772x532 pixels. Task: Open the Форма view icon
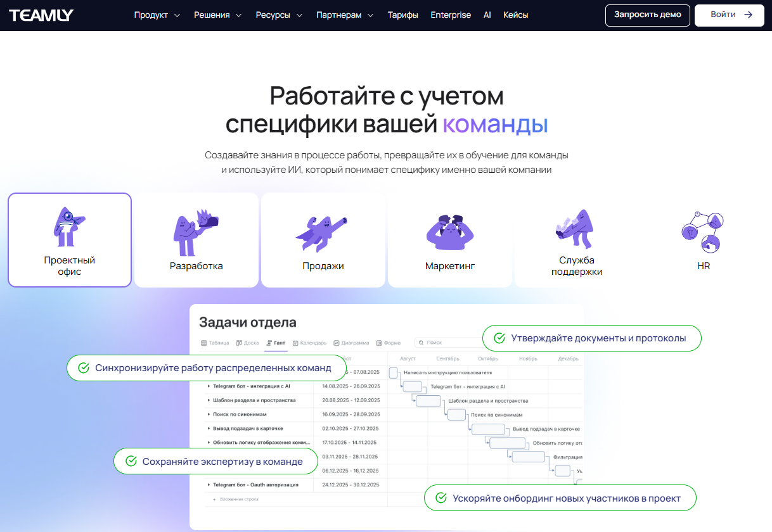tap(380, 342)
